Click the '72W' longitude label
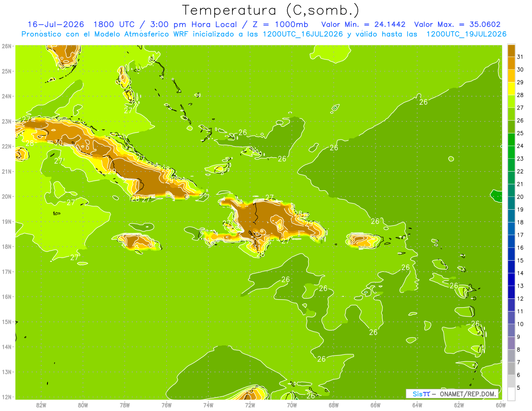 point(250,405)
